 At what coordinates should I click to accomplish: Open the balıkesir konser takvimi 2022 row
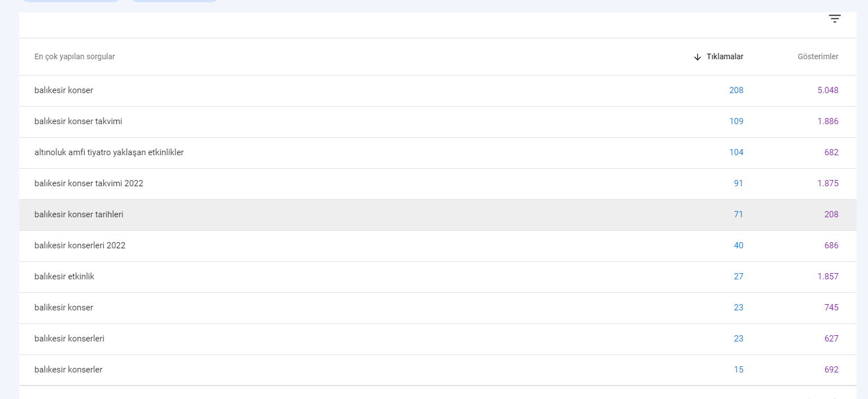[x=438, y=184]
